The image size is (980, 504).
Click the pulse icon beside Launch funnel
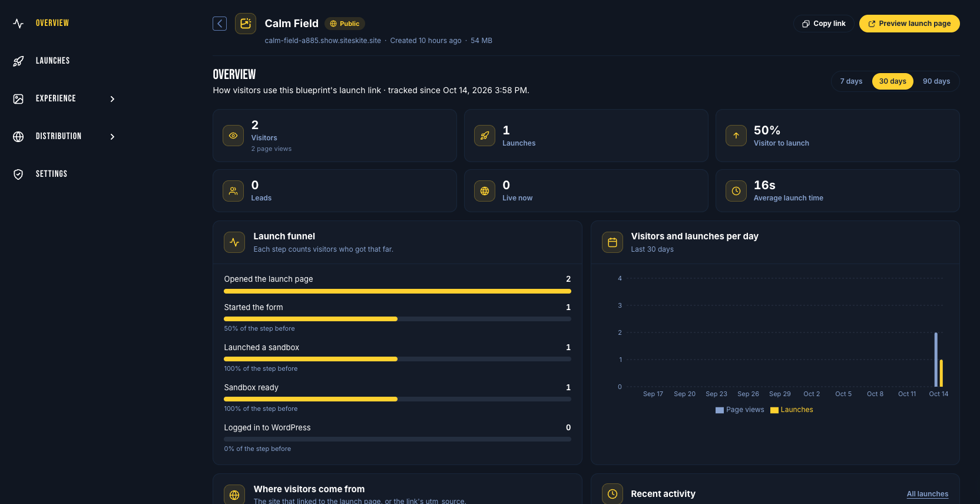click(234, 242)
